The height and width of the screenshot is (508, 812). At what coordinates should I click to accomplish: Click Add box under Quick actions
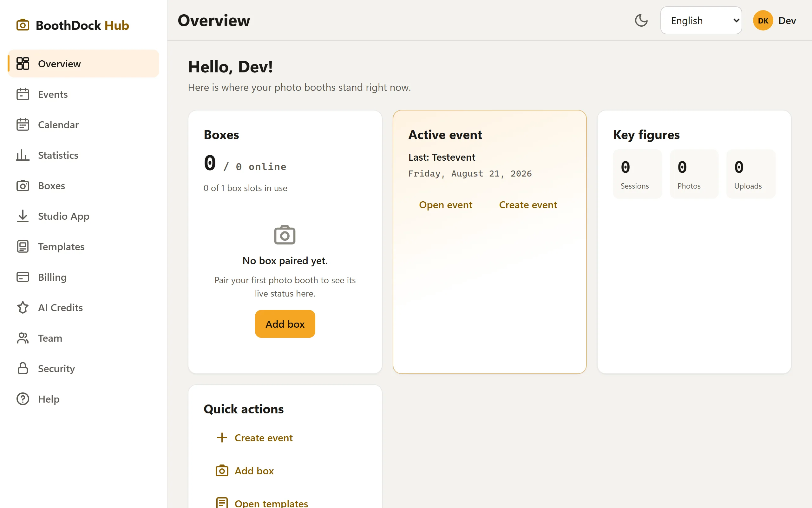coord(244,471)
